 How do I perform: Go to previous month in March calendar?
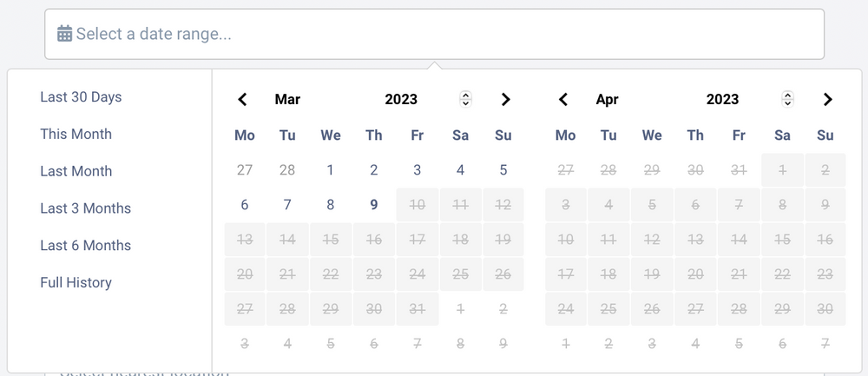click(243, 99)
